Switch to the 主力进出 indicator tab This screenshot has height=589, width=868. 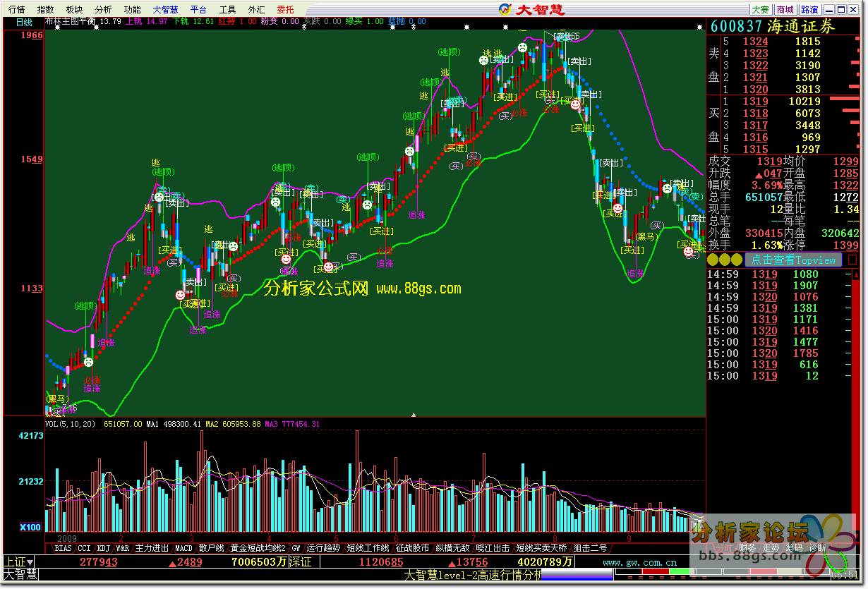tap(152, 547)
